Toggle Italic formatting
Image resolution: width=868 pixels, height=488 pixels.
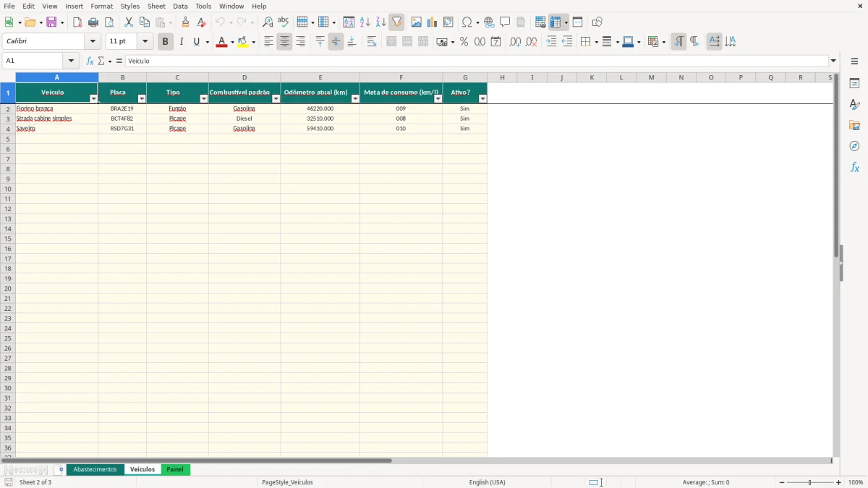182,42
